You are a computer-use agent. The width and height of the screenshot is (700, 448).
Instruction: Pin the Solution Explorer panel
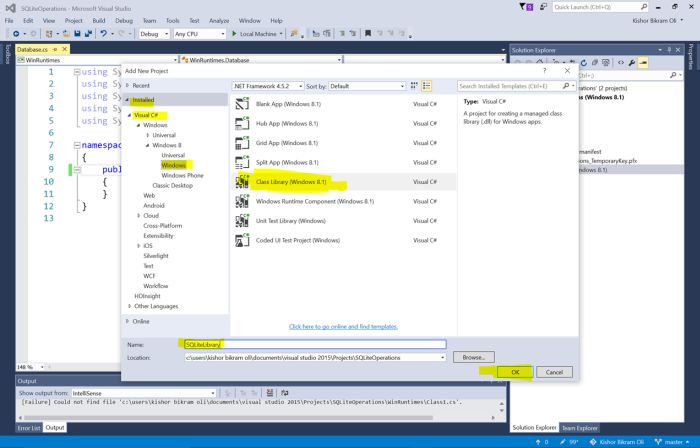click(669, 50)
